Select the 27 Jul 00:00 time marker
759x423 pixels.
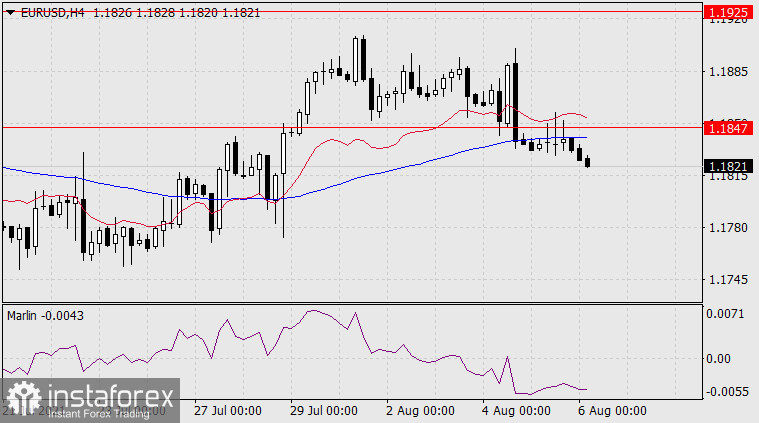coord(228,410)
